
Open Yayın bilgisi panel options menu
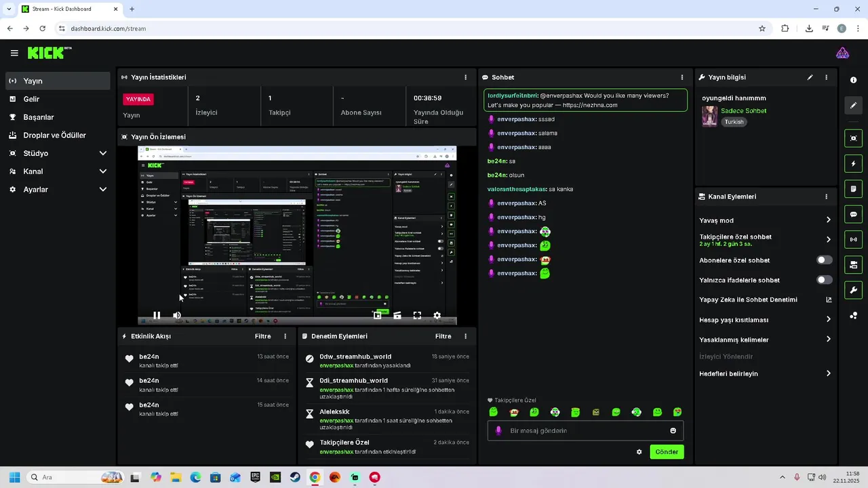pos(826,77)
